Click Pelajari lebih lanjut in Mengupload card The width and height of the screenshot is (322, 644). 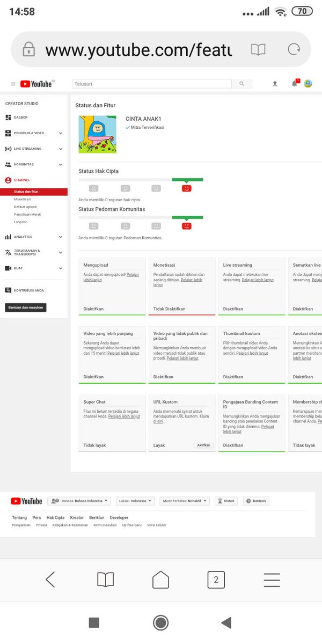click(x=111, y=277)
